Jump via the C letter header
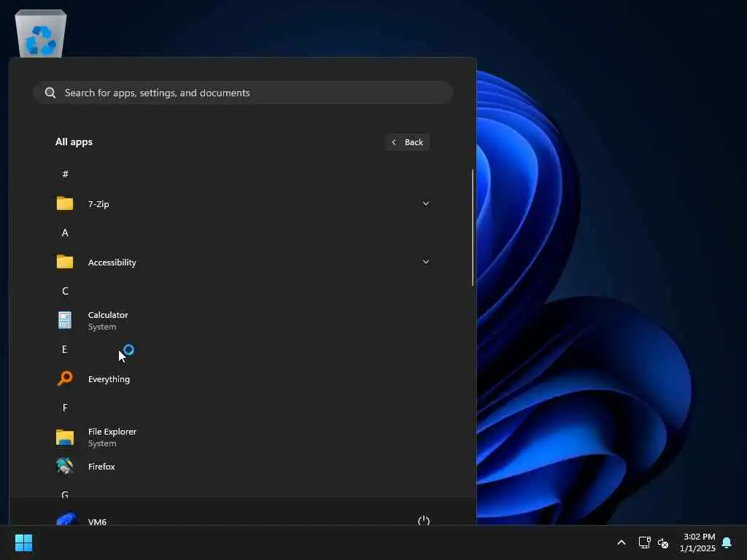The width and height of the screenshot is (747, 560). [x=65, y=292]
